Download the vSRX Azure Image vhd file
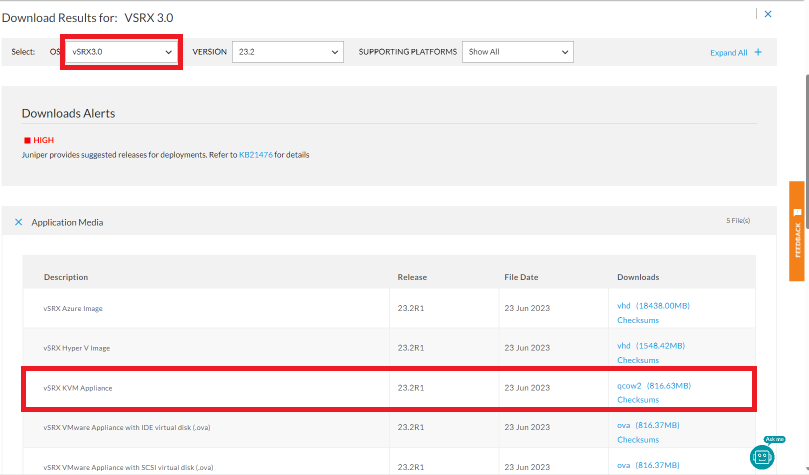This screenshot has height=475, width=809. (653, 306)
